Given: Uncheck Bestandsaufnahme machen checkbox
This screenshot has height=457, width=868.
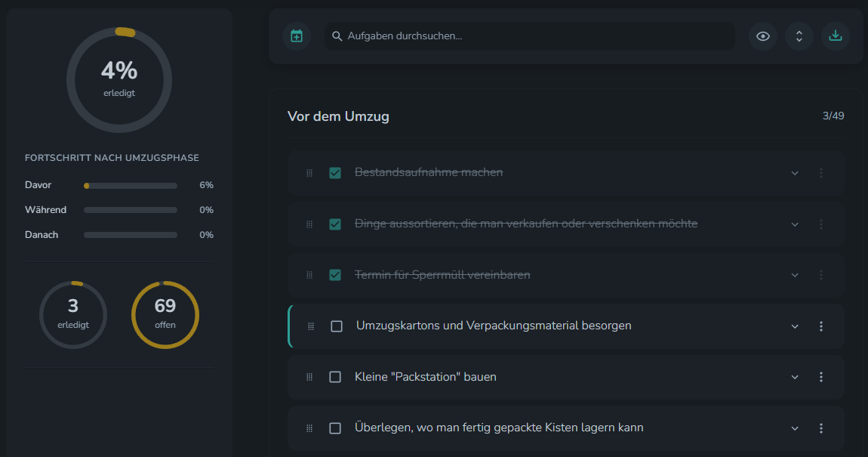Looking at the screenshot, I should 335,173.
